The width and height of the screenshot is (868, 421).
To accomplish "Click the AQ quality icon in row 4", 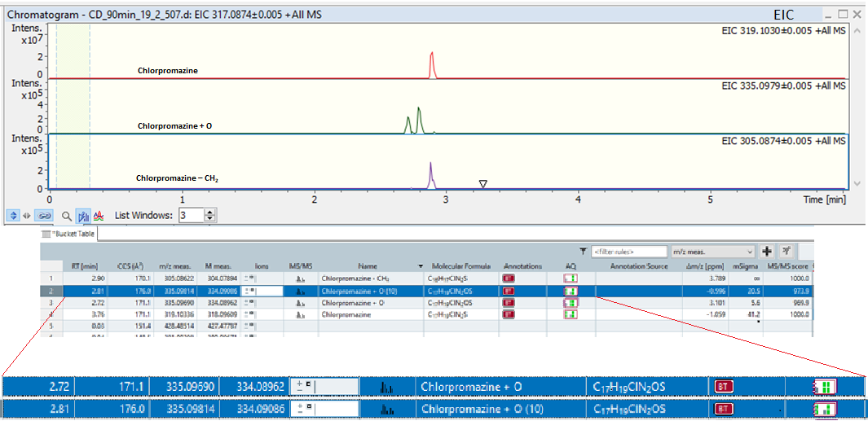I will point(571,314).
